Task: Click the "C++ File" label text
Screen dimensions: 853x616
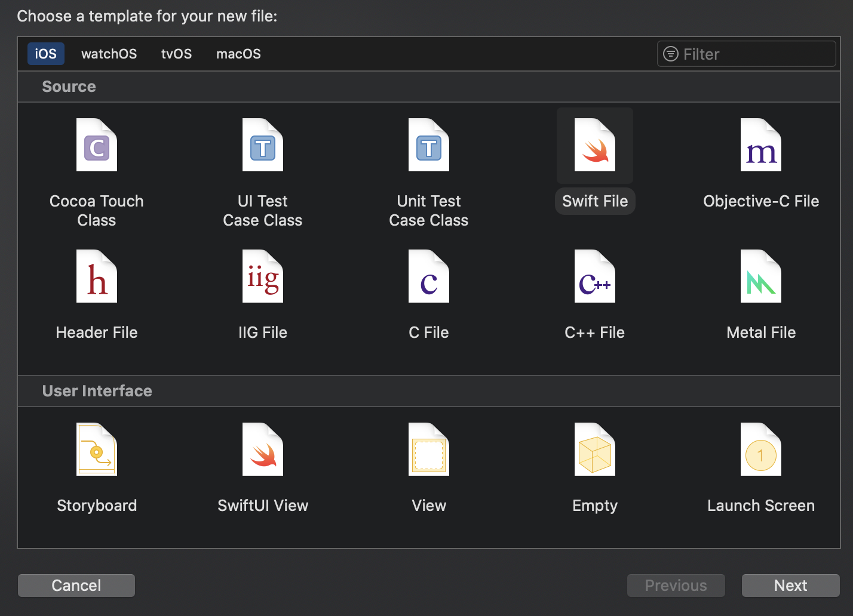Action: click(x=595, y=332)
